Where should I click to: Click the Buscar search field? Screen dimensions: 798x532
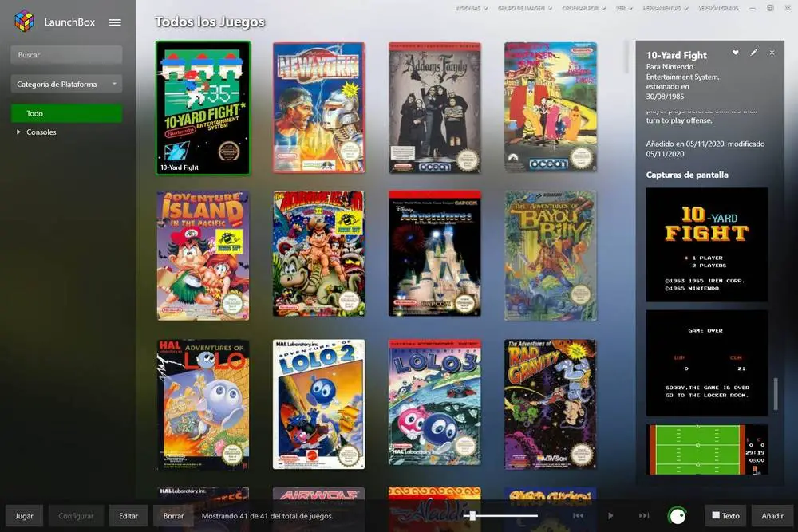67,55
